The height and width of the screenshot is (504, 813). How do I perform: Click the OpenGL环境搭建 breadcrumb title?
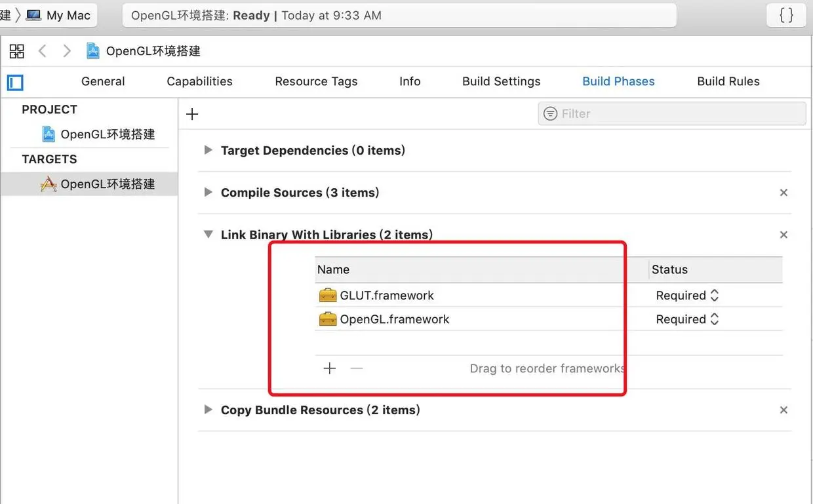coord(153,51)
